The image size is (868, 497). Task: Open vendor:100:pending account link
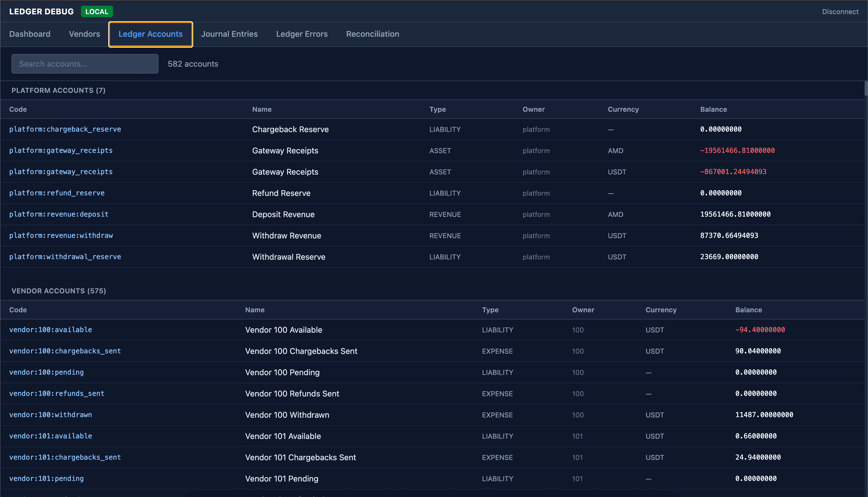[46, 372]
